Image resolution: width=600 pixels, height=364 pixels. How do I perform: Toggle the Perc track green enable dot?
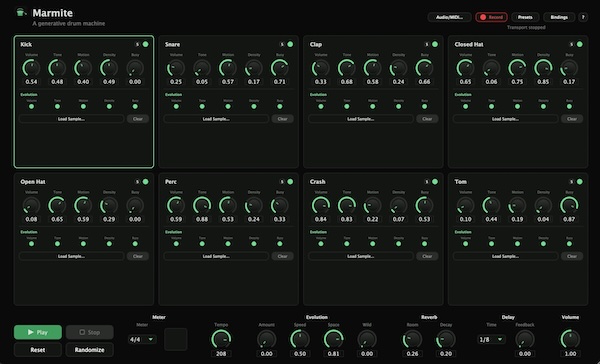tap(290, 182)
